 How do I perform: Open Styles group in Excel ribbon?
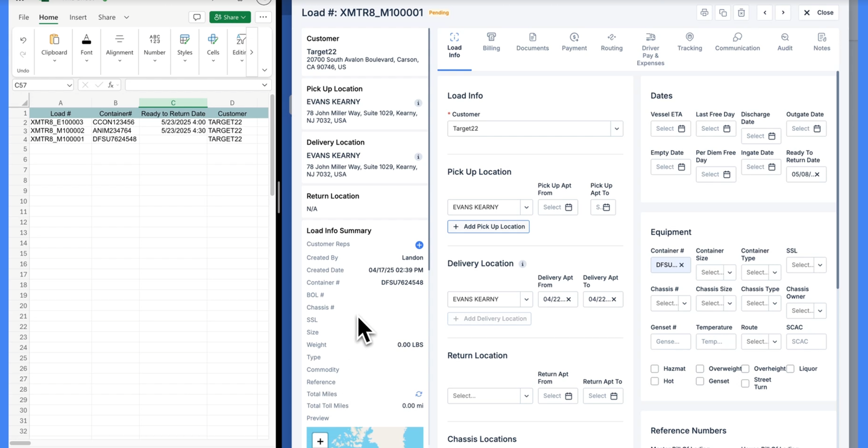tap(184, 48)
